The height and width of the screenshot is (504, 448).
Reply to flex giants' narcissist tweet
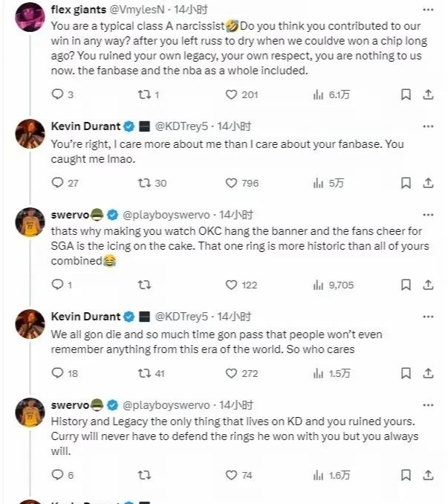[59, 94]
